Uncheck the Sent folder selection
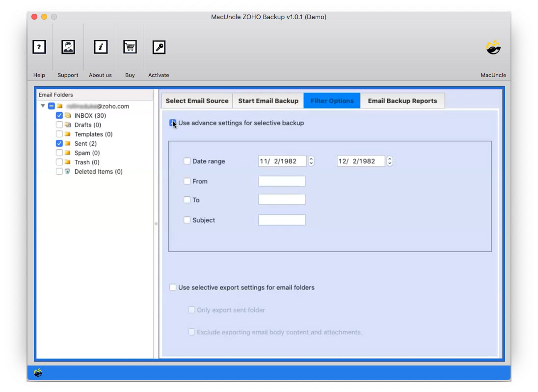538x392 pixels. click(x=59, y=143)
